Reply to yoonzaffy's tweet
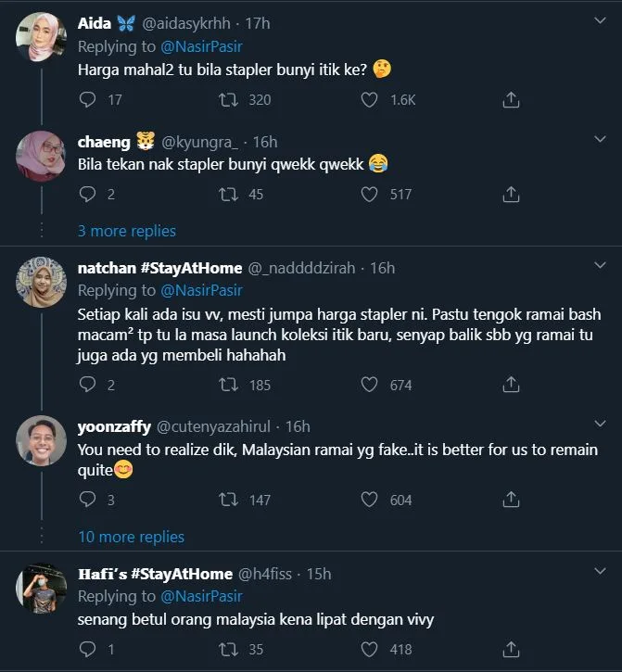Image resolution: width=622 pixels, height=672 pixels. click(88, 499)
